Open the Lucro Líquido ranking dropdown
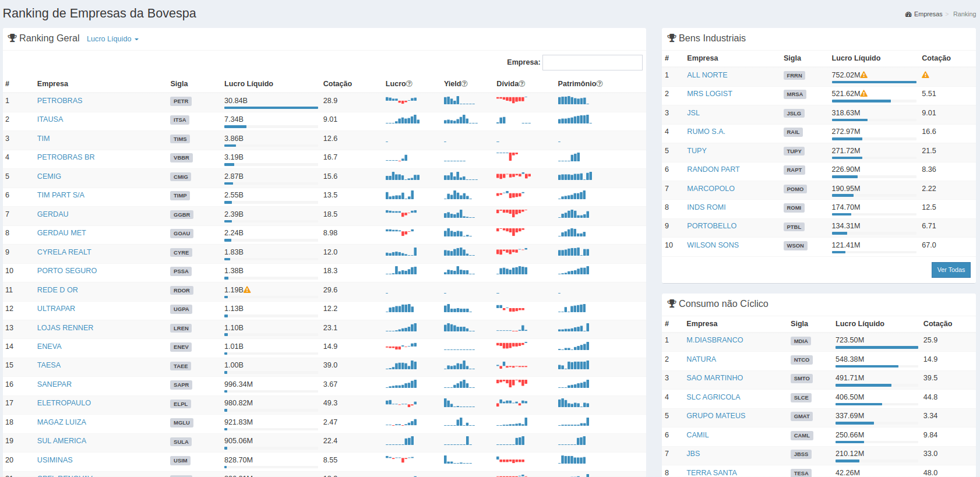Screen dimensions: 980x477 pyautogui.click(x=112, y=39)
